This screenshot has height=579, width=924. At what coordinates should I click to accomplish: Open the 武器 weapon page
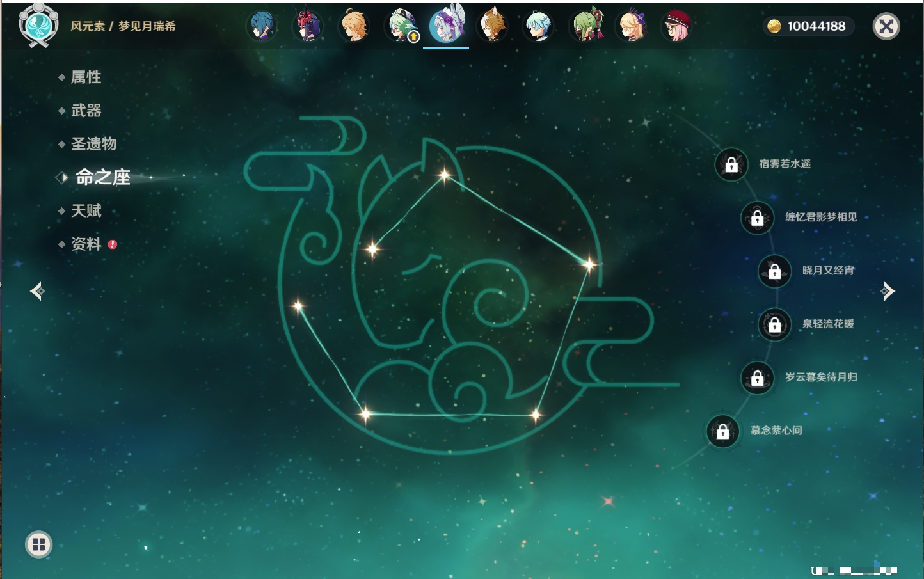[x=86, y=111]
